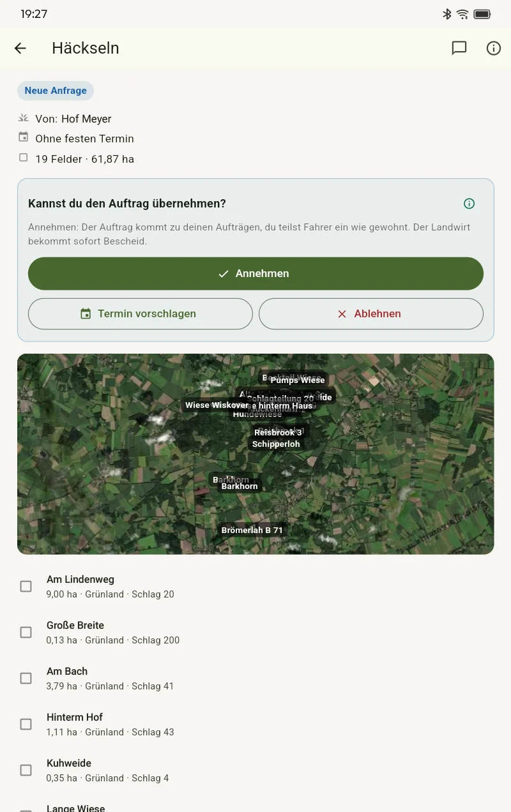This screenshot has width=511, height=812.
Task: Tap '3,79 ha · Grünland · Schlag 41' details
Action: click(110, 686)
